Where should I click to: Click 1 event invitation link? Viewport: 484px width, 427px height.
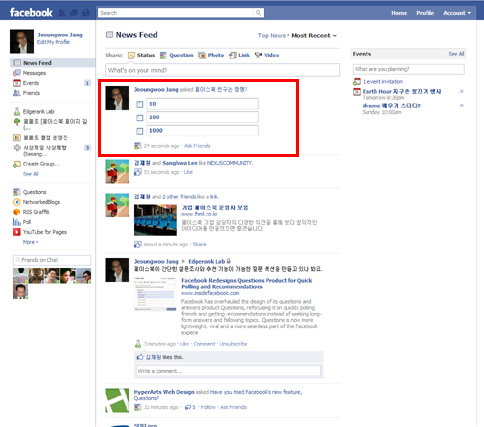(x=383, y=82)
